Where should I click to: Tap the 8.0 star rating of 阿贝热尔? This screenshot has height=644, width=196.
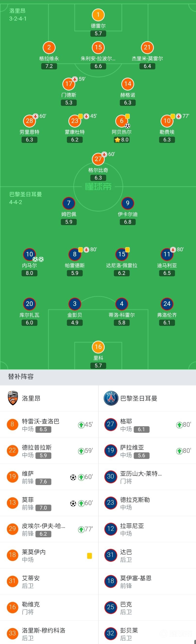(122, 140)
